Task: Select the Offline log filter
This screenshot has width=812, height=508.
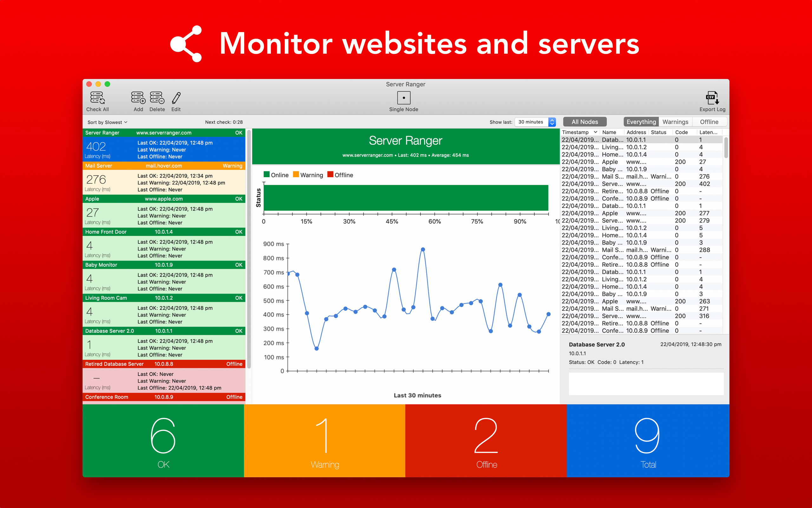Action: [x=709, y=122]
